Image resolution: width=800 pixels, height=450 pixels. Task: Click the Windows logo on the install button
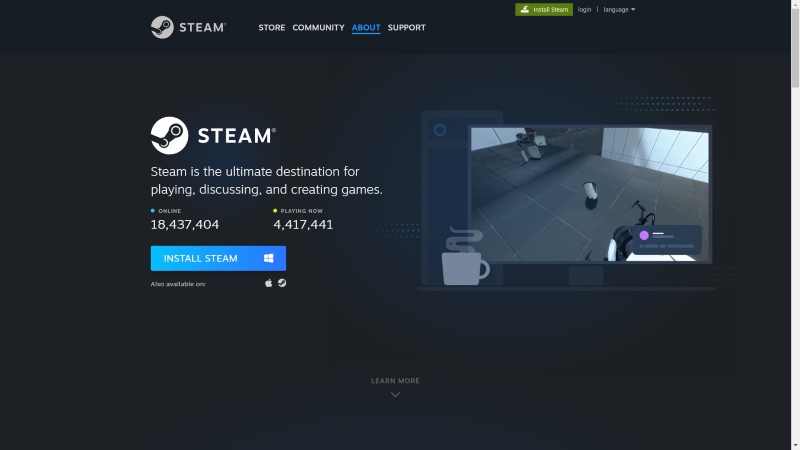pos(268,258)
